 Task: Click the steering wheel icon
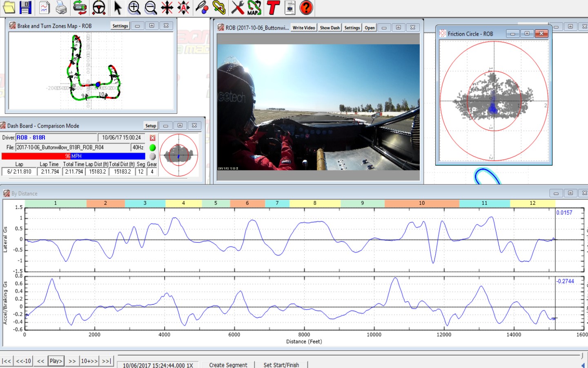(x=99, y=7)
